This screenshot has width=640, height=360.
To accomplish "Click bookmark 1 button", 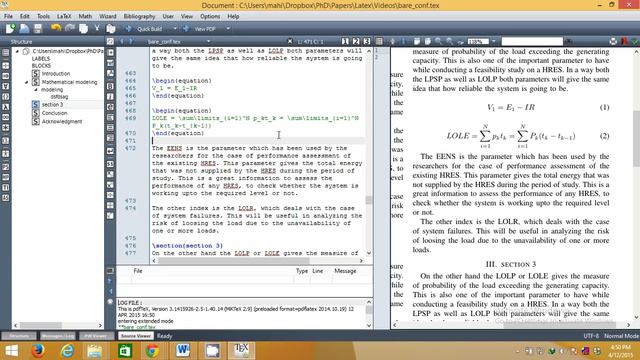I will (x=345, y=41).
